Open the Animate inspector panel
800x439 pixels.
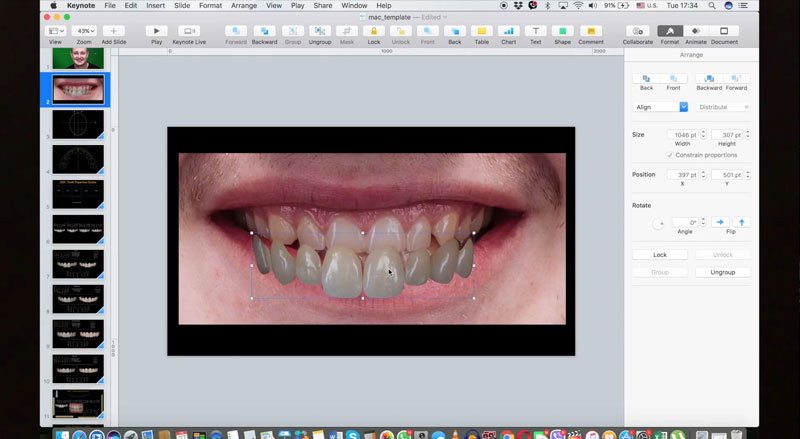[696, 32]
